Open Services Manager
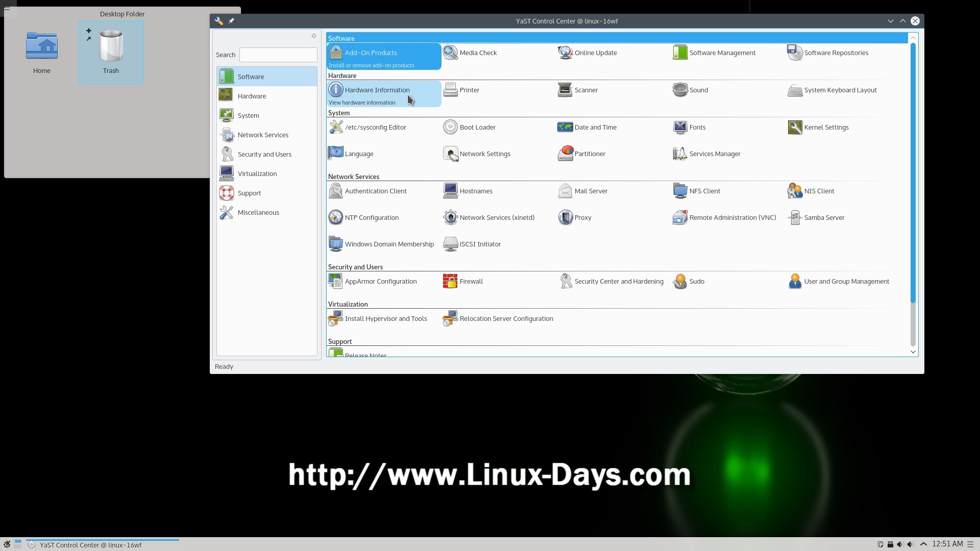Screen dimensions: 980x551 (x=706, y=154)
